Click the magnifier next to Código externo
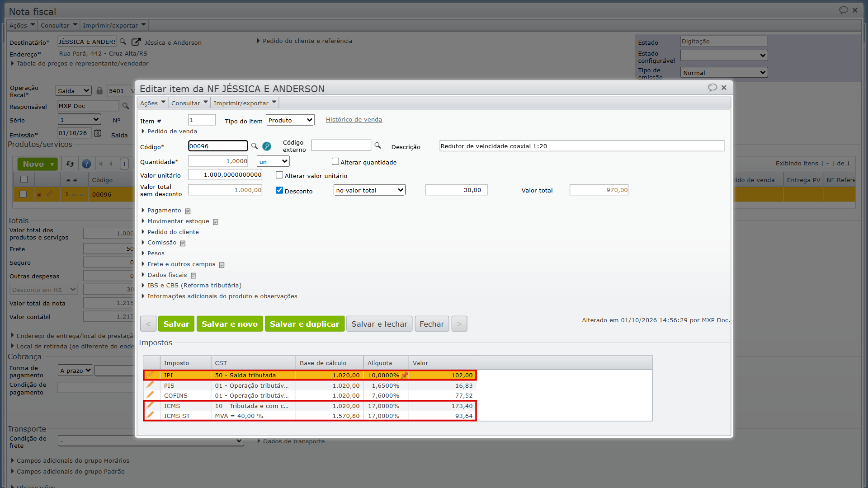The width and height of the screenshot is (868, 488). click(x=377, y=145)
